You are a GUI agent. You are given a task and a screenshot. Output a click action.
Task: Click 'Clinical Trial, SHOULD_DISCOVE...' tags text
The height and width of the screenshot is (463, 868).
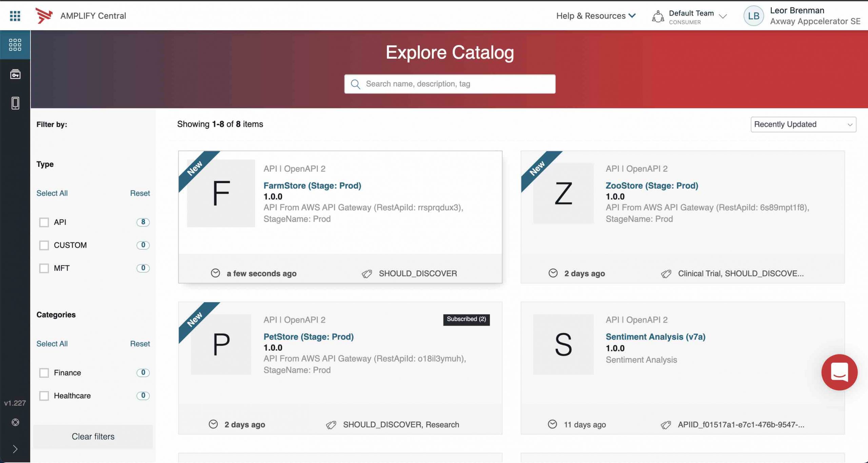[741, 273]
